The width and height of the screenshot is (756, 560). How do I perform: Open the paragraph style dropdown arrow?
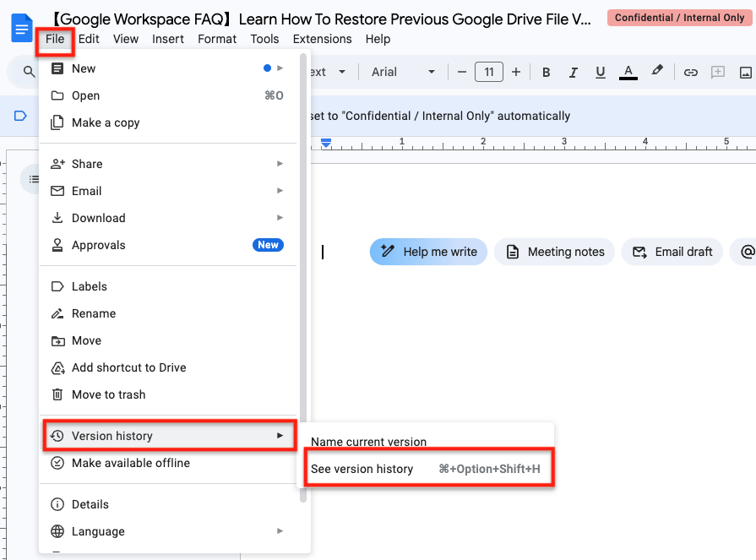(x=342, y=73)
